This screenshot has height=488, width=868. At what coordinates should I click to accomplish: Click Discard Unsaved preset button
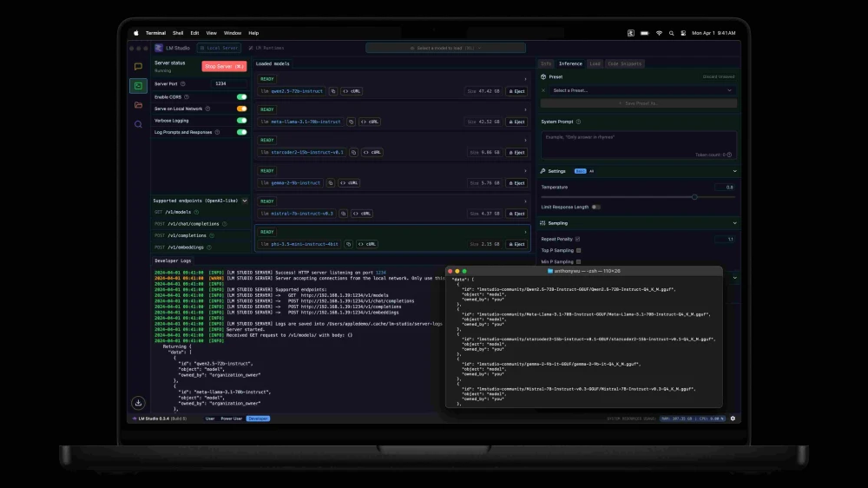719,77
